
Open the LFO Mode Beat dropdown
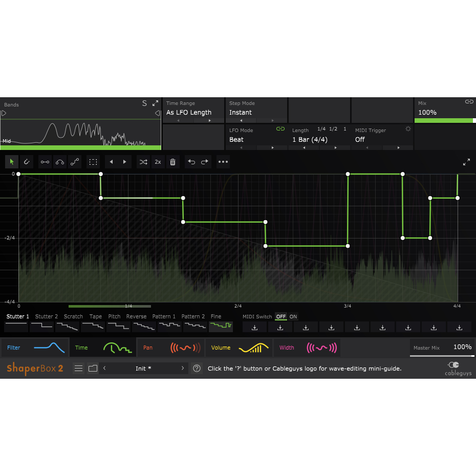(236, 140)
